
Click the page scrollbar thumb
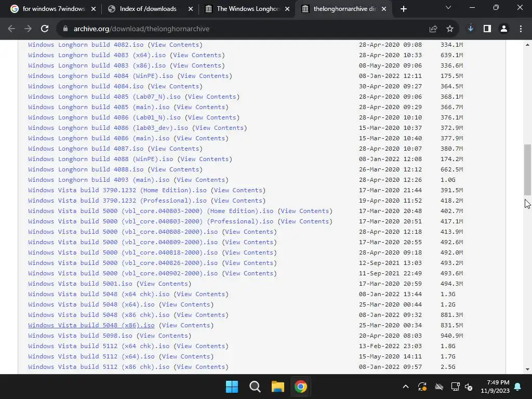pyautogui.click(x=528, y=170)
